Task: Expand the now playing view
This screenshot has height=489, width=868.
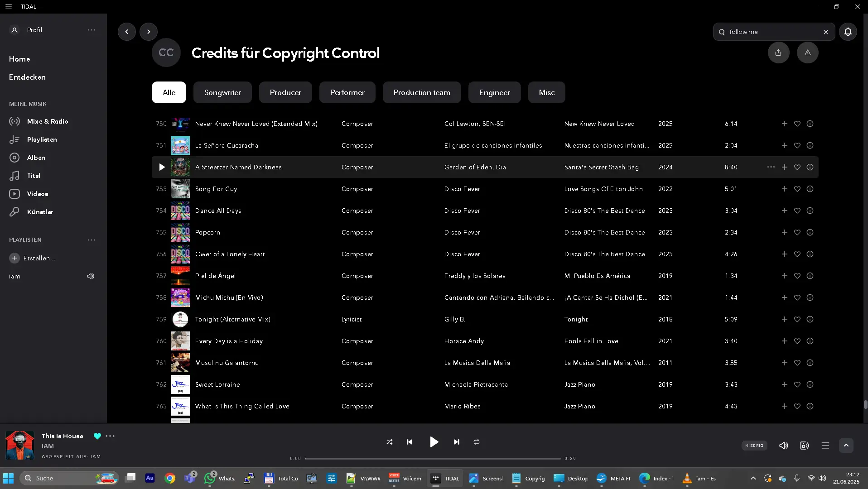Action: click(846, 446)
